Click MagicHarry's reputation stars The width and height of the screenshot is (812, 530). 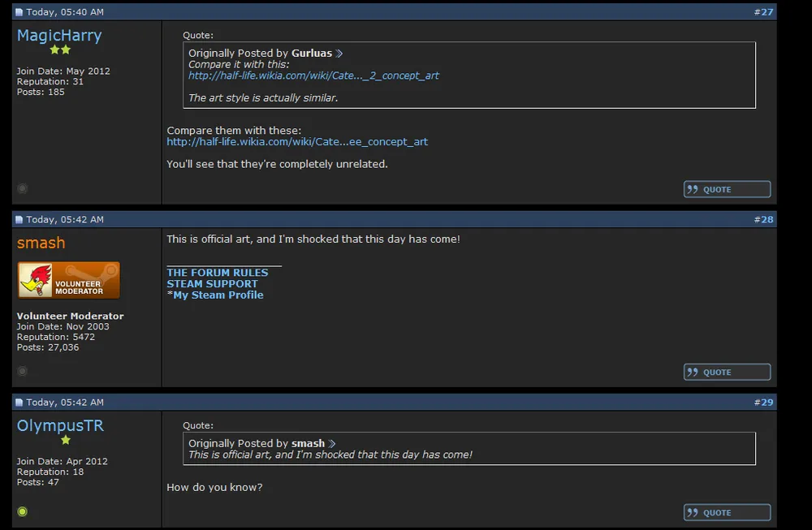(x=60, y=50)
